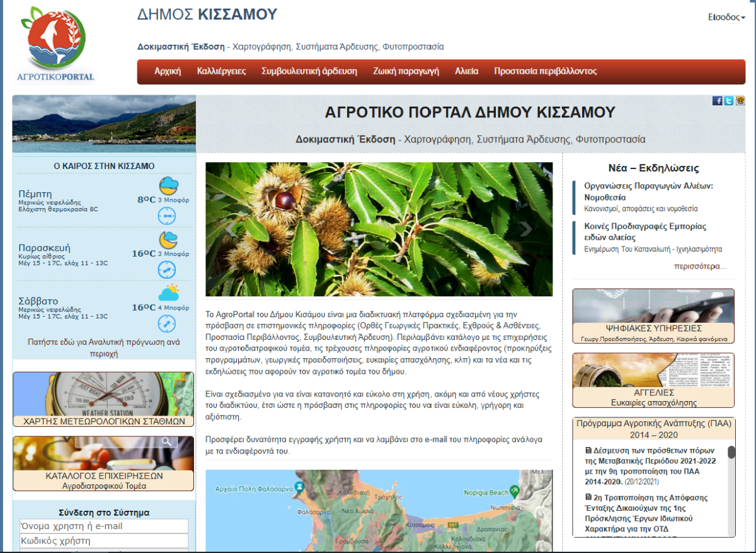Share the page on Twitter
Image resolution: width=756 pixels, height=553 pixels.
(x=728, y=100)
